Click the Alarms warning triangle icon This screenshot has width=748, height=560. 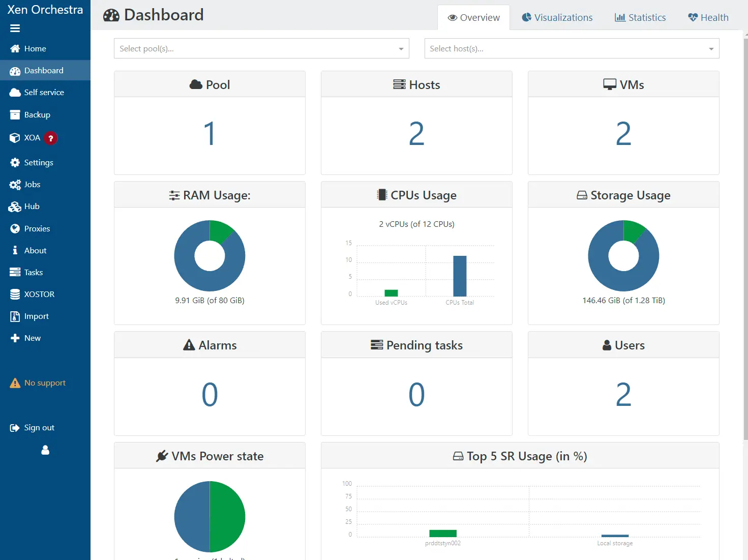coord(189,345)
